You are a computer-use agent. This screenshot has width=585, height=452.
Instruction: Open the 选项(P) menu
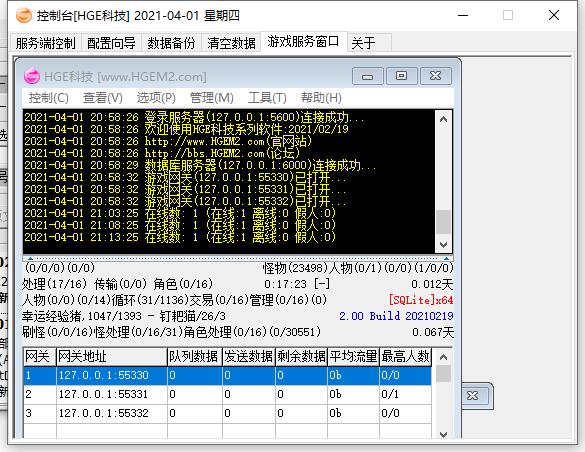pos(156,98)
